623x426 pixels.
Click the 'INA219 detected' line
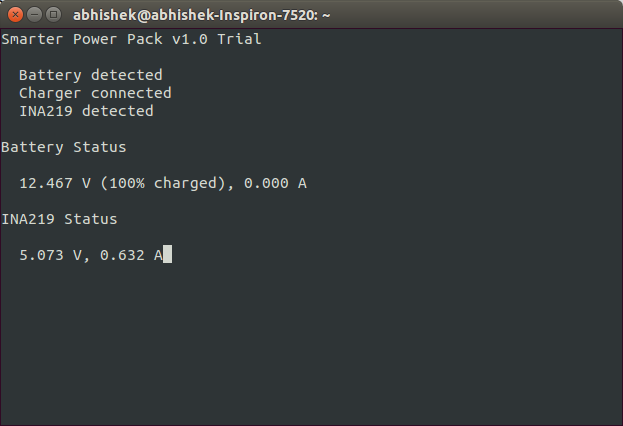86,111
